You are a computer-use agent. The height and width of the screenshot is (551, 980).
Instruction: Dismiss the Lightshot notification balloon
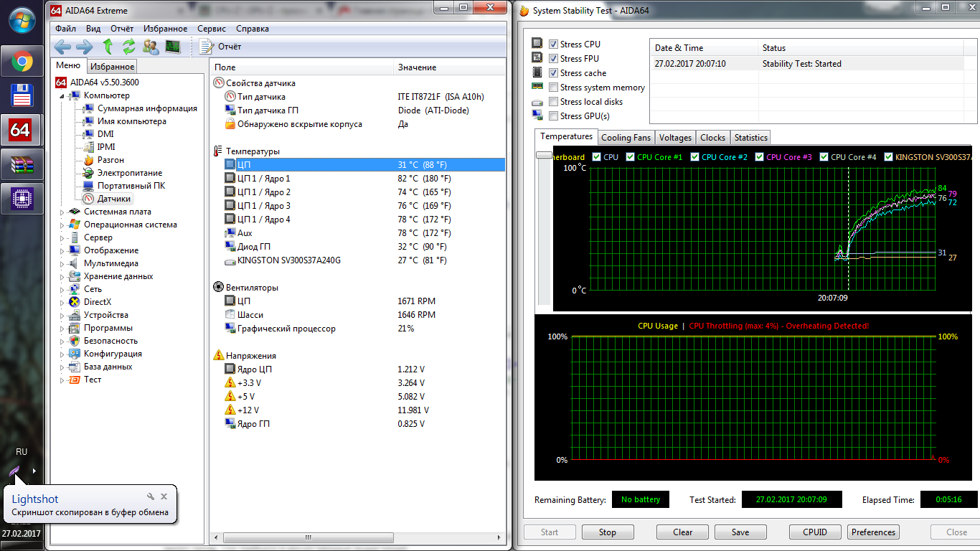[164, 496]
